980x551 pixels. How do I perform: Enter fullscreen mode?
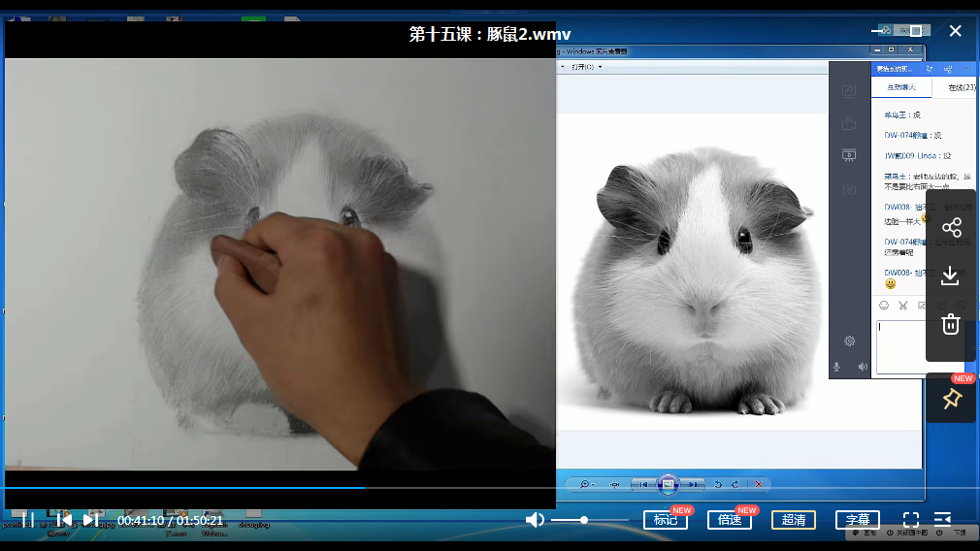coord(911,520)
